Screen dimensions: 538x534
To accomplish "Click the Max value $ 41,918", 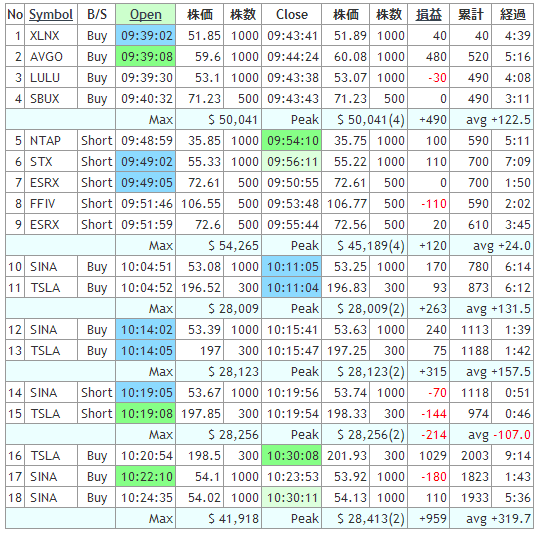I will pyautogui.click(x=233, y=518).
